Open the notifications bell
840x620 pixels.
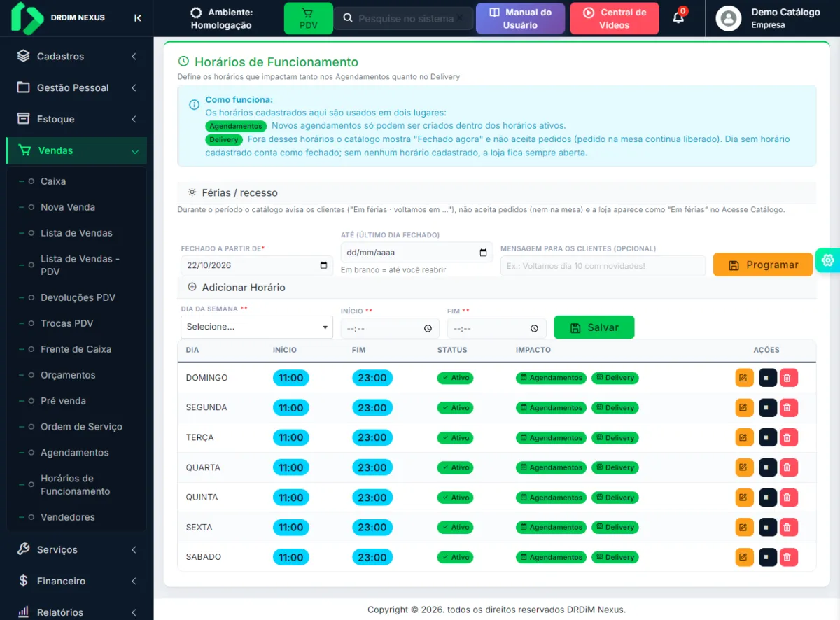(678, 17)
